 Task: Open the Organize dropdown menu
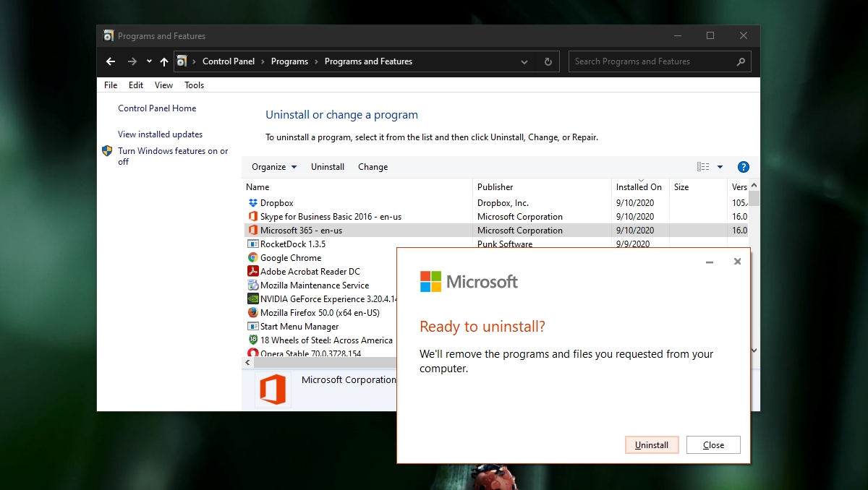(274, 167)
